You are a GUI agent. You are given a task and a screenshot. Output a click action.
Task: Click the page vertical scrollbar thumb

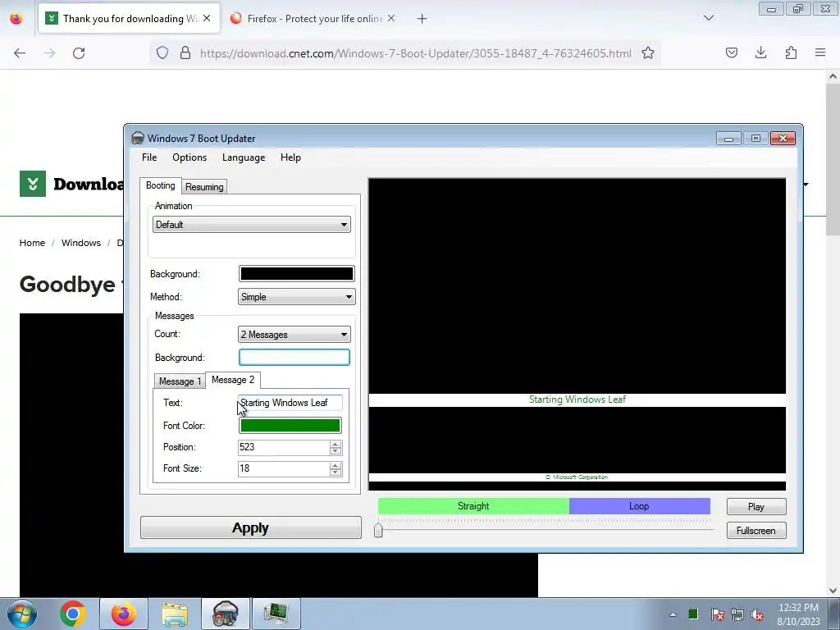click(833, 158)
